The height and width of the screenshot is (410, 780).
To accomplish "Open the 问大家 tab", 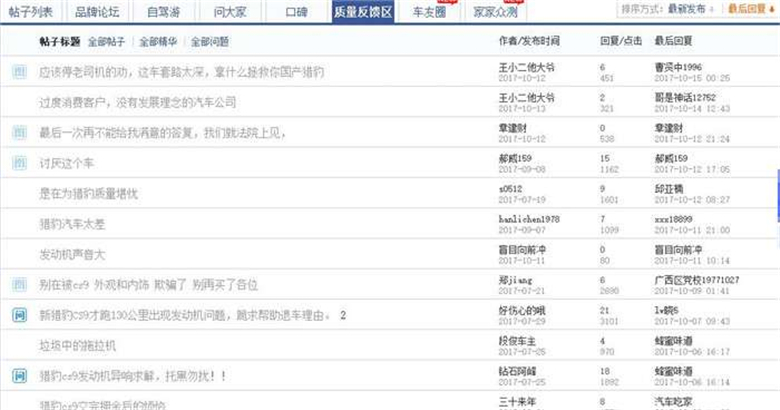I will (230, 11).
